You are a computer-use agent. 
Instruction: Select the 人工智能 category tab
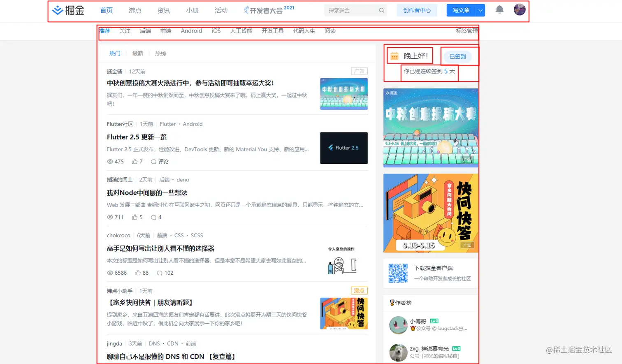pyautogui.click(x=241, y=31)
